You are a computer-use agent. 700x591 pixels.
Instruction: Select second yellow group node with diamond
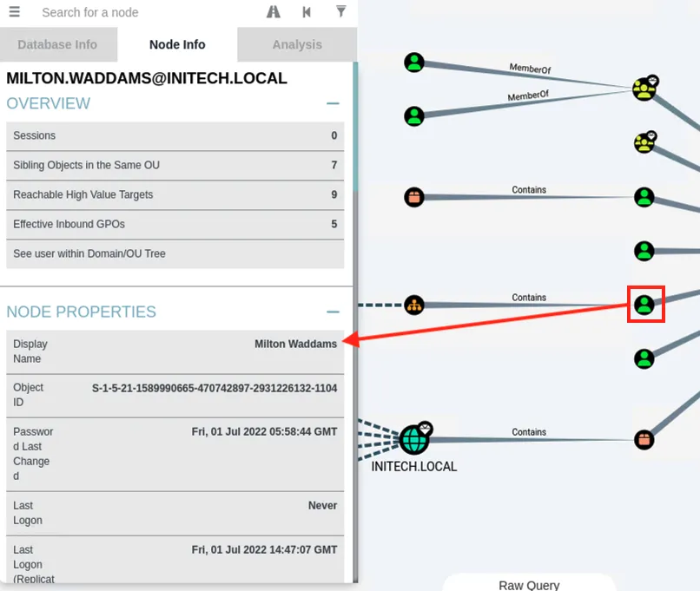point(644,143)
